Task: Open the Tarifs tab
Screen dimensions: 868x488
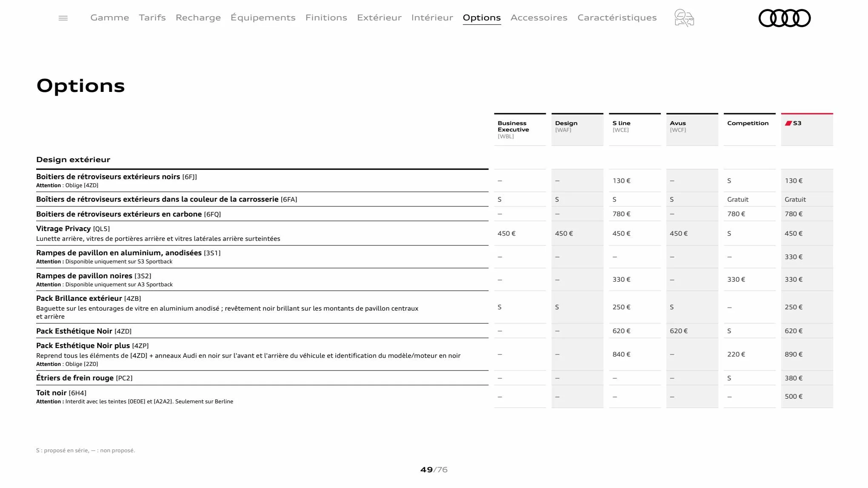Action: (x=152, y=17)
